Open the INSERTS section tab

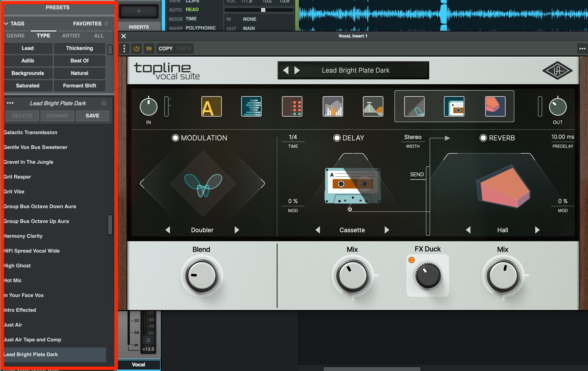click(139, 27)
